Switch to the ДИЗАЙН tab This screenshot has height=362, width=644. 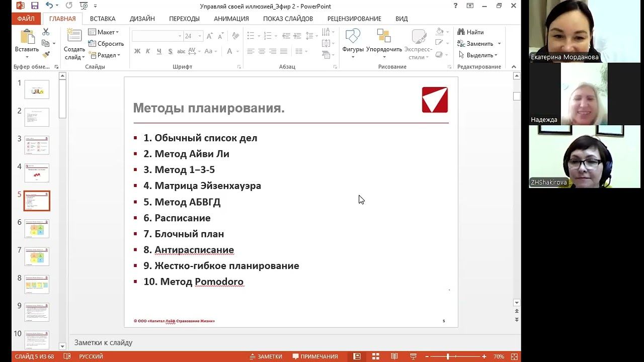click(x=142, y=19)
